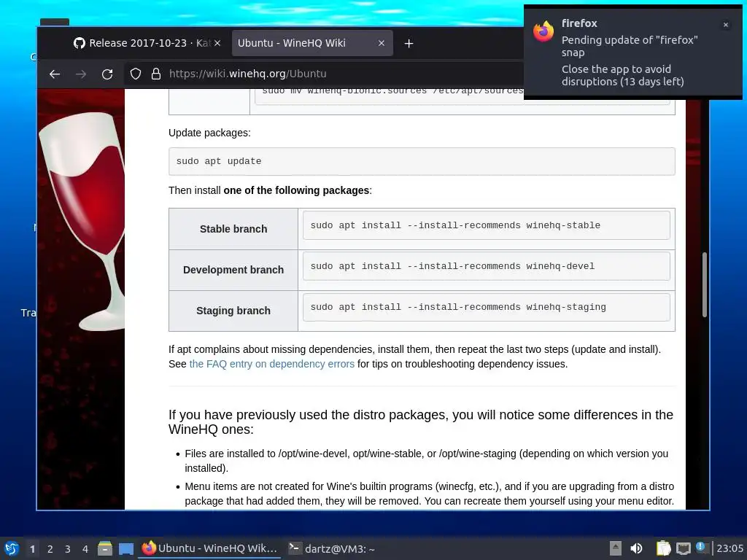This screenshot has width=747, height=560.
Task: Open a new tab with the plus button
Action: 409,43
